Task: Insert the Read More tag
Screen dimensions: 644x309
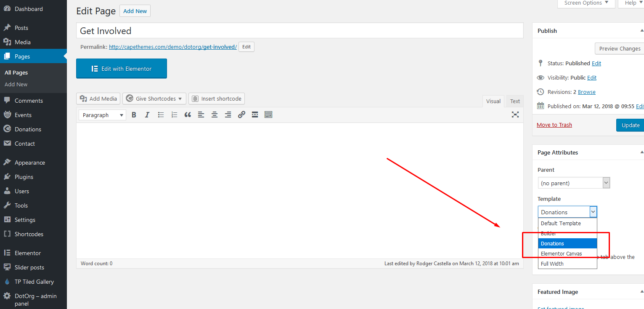Action: [x=255, y=115]
